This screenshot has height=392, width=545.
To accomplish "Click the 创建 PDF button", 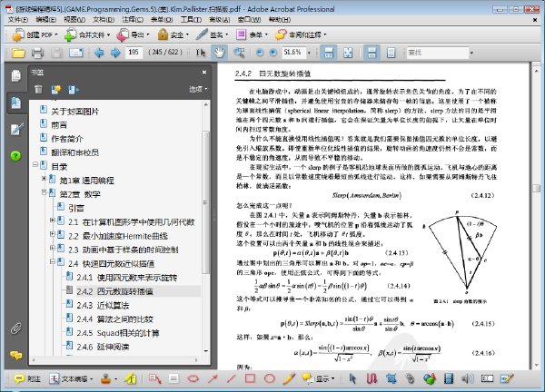I will (x=35, y=34).
